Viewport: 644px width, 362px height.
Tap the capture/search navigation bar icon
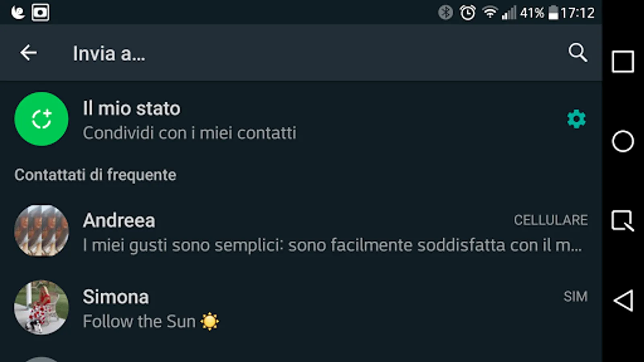click(x=623, y=220)
